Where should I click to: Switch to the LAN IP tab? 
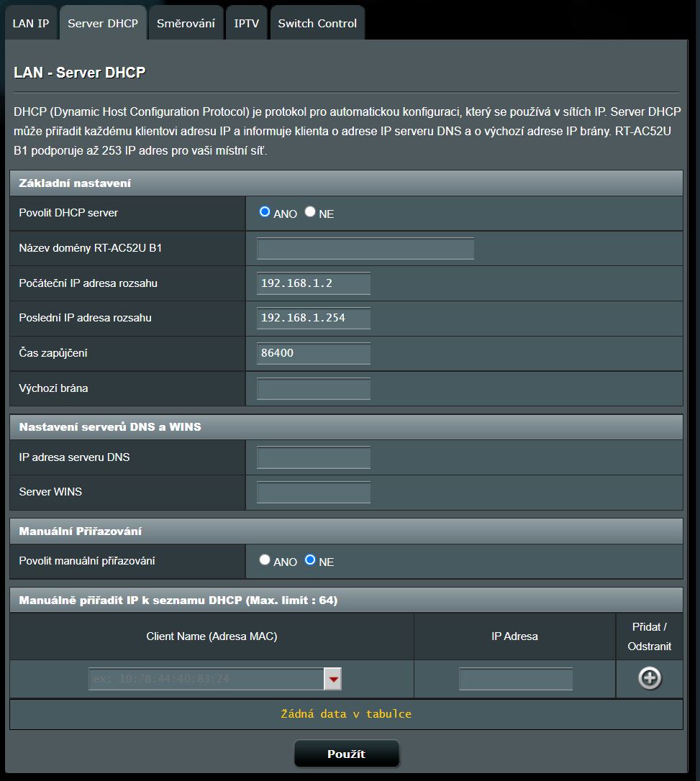point(31,23)
